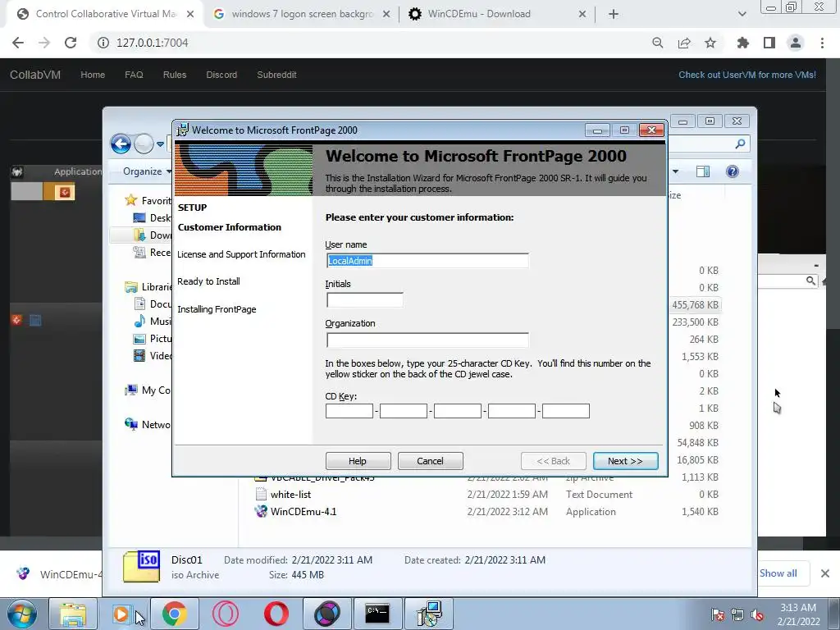Click the taskbar clock showing 3:13 AM

click(x=798, y=614)
